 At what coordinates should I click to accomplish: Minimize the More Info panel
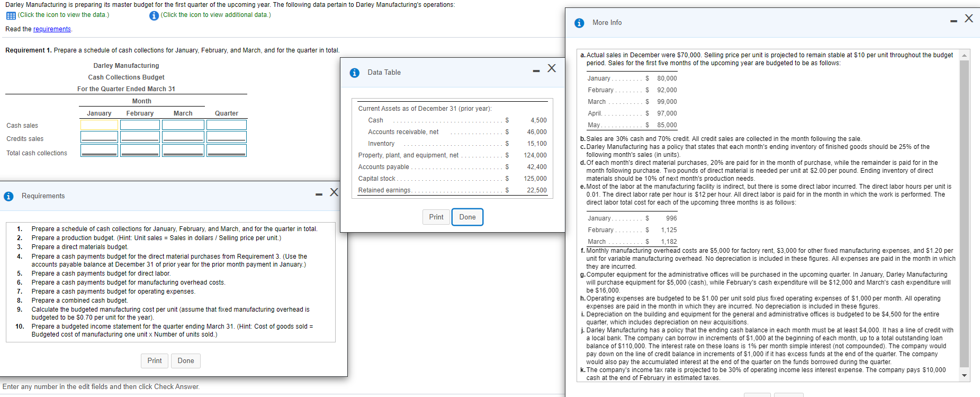(x=954, y=21)
